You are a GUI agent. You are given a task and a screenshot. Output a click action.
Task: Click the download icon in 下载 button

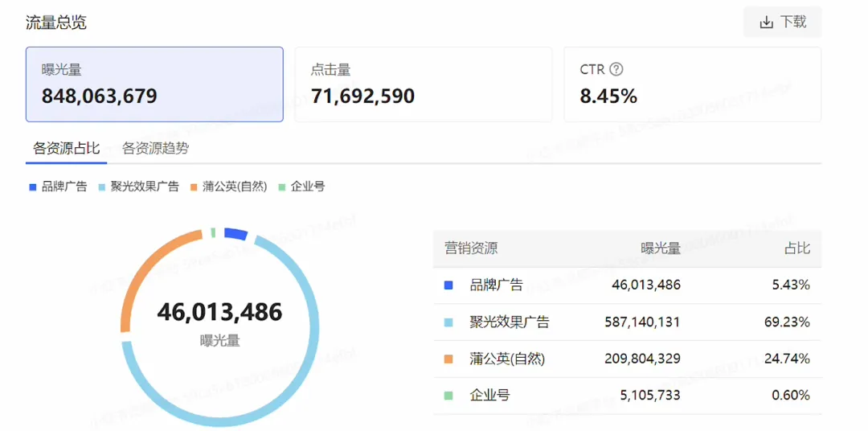pos(766,23)
